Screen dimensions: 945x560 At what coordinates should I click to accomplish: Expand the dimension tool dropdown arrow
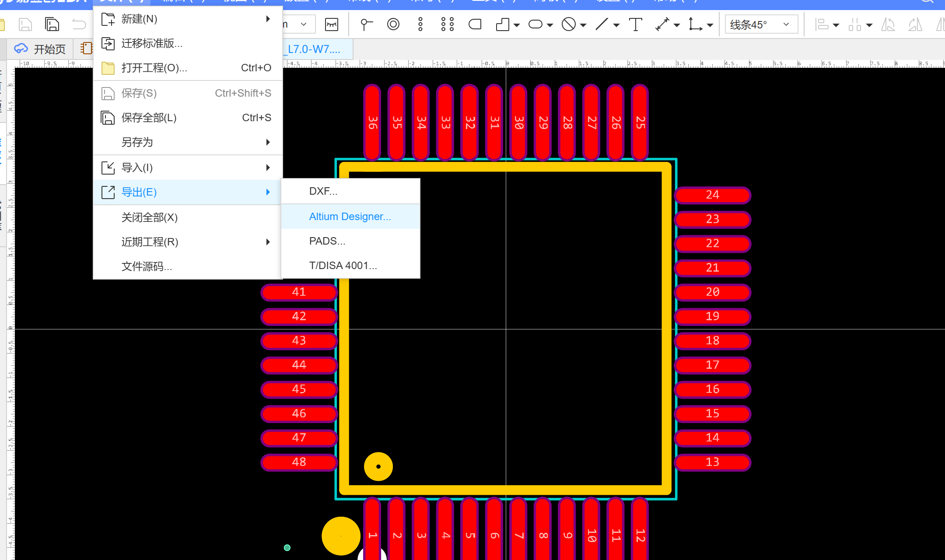coord(677,25)
